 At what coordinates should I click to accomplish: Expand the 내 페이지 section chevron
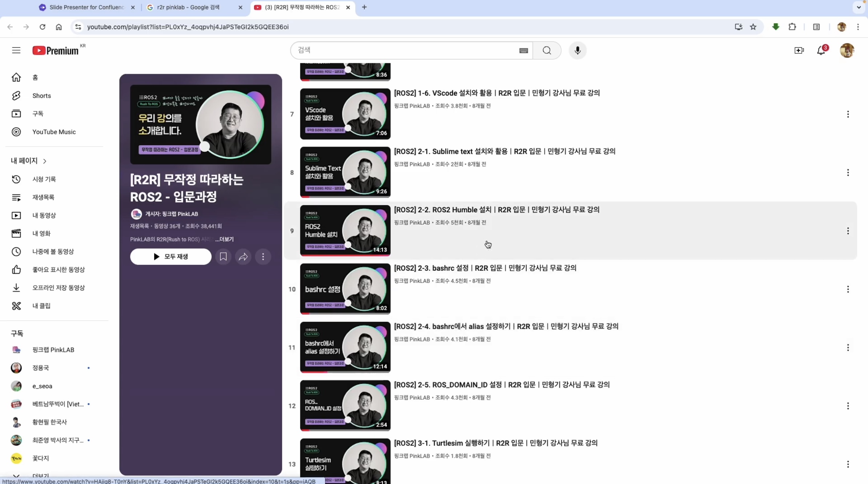pos(45,161)
